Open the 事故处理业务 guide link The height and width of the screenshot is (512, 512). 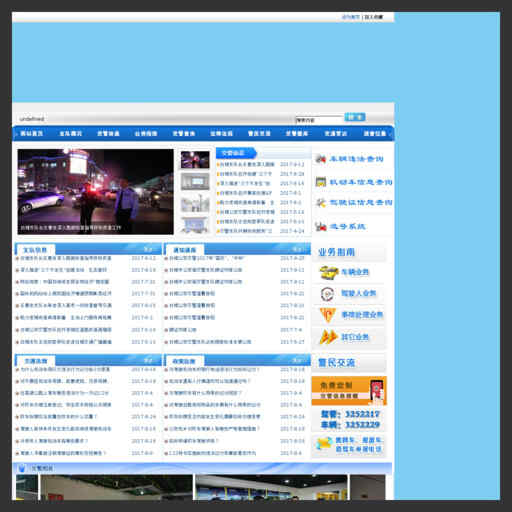tap(362, 315)
